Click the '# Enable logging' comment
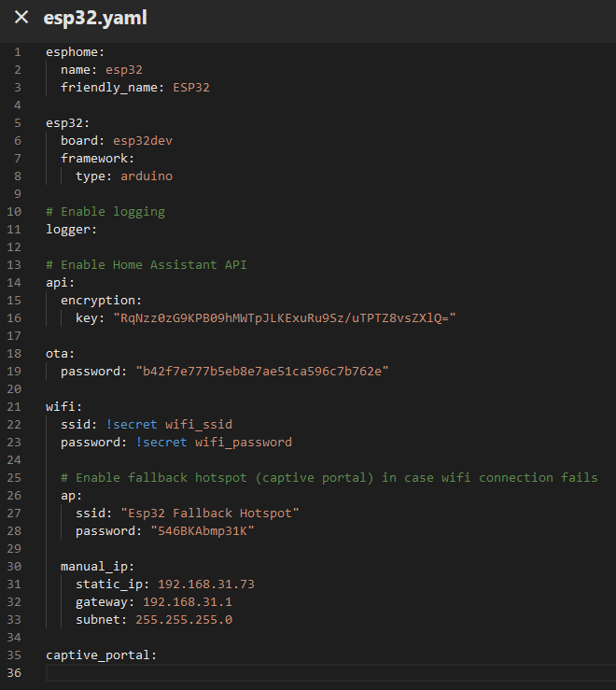The width and height of the screenshot is (616, 690). point(105,212)
